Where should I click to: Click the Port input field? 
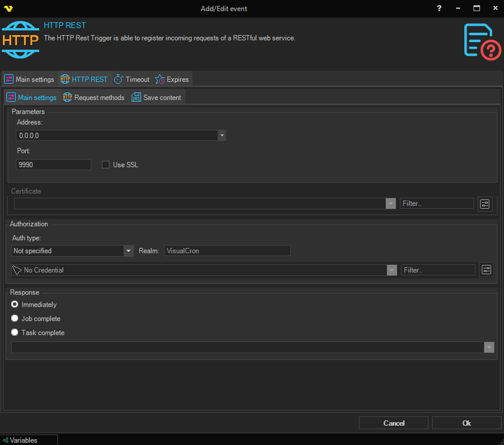[x=54, y=165]
